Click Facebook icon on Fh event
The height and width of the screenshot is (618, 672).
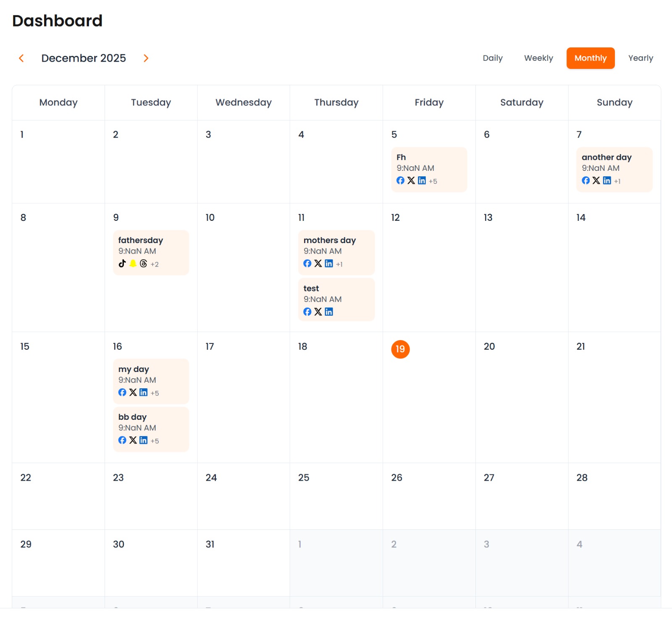click(400, 180)
